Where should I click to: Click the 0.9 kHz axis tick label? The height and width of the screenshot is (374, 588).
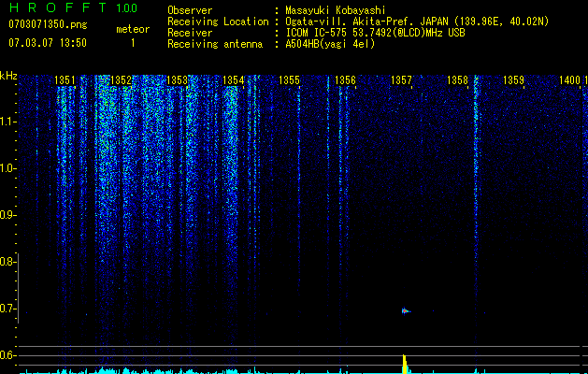(x=7, y=215)
